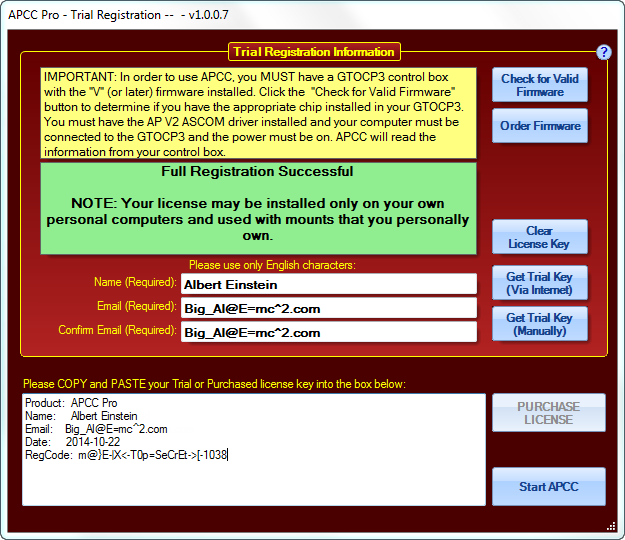The image size is (625, 540).
Task: Click the Product: APCC Pro line
Action: pos(71,403)
